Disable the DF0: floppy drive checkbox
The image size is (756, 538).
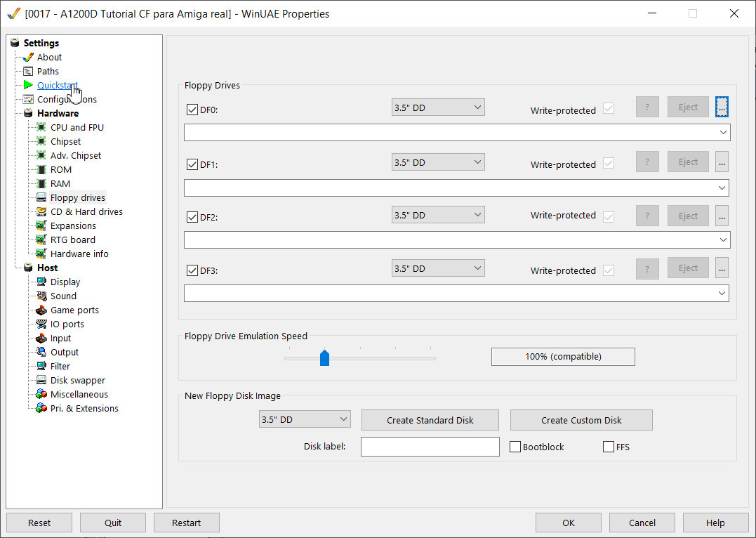click(x=192, y=110)
